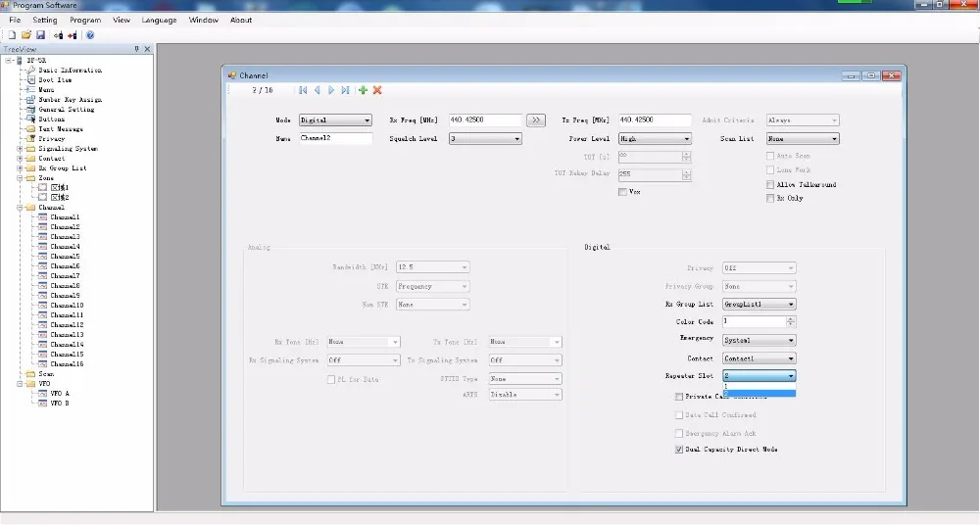Screen dimensions: 980x525
Task: Jump to last channel record
Action: [x=345, y=91]
